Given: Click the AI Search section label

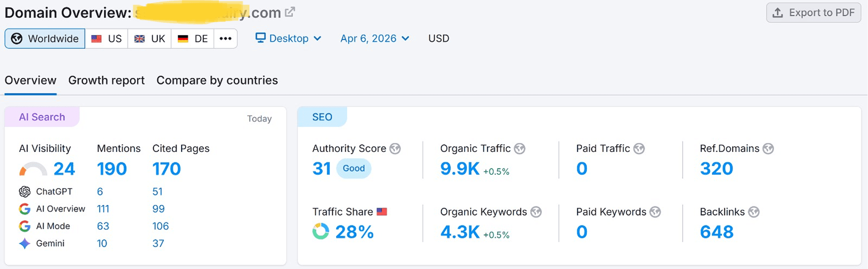Looking at the screenshot, I should tap(42, 117).
